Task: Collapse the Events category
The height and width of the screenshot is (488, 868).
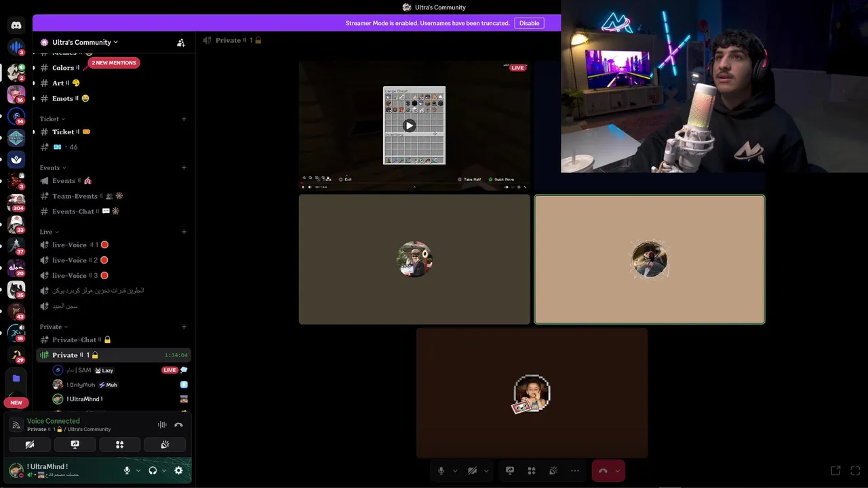Action: tap(53, 167)
